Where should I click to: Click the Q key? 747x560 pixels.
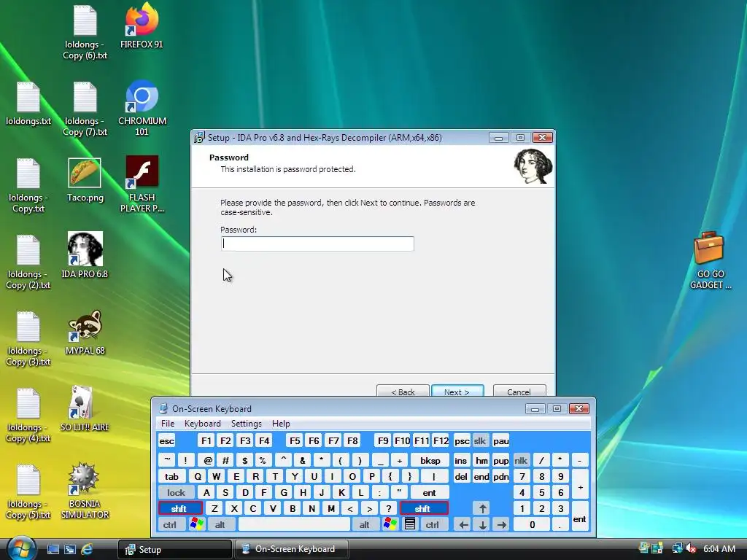pos(198,476)
